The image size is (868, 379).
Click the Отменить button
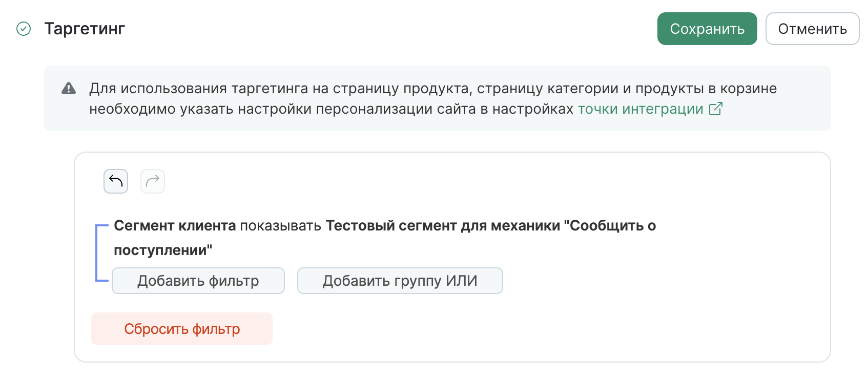click(812, 29)
